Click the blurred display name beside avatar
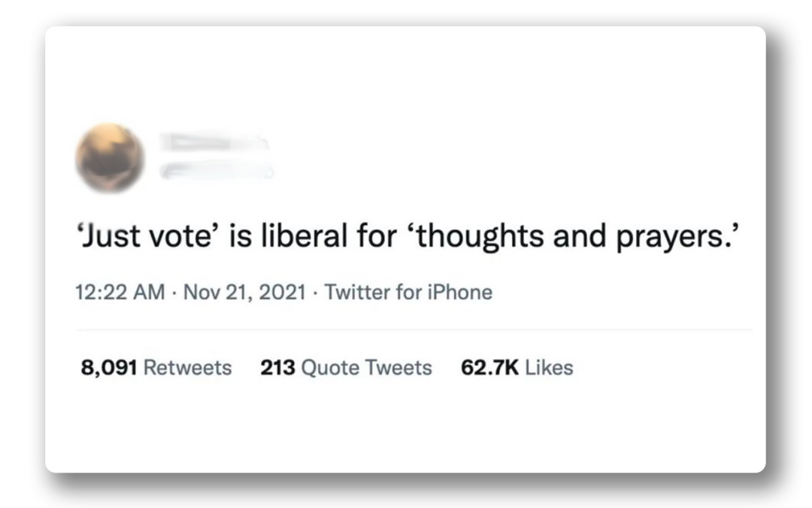 [x=214, y=142]
